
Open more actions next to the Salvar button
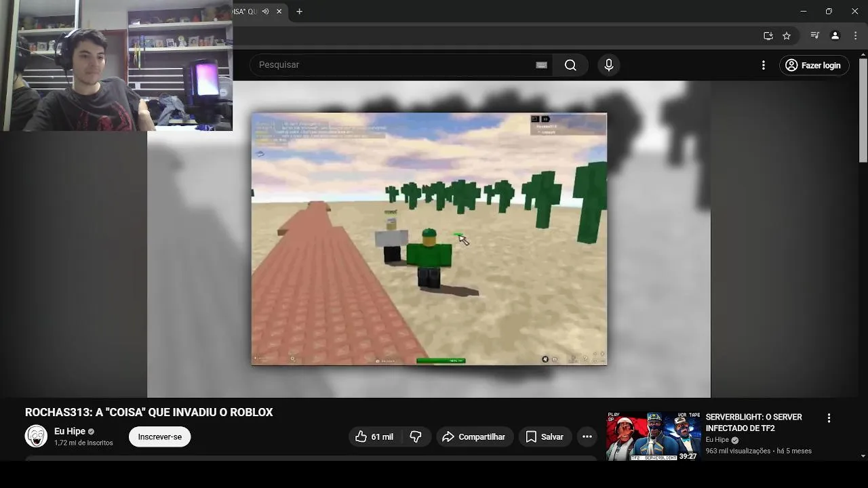pos(587,437)
